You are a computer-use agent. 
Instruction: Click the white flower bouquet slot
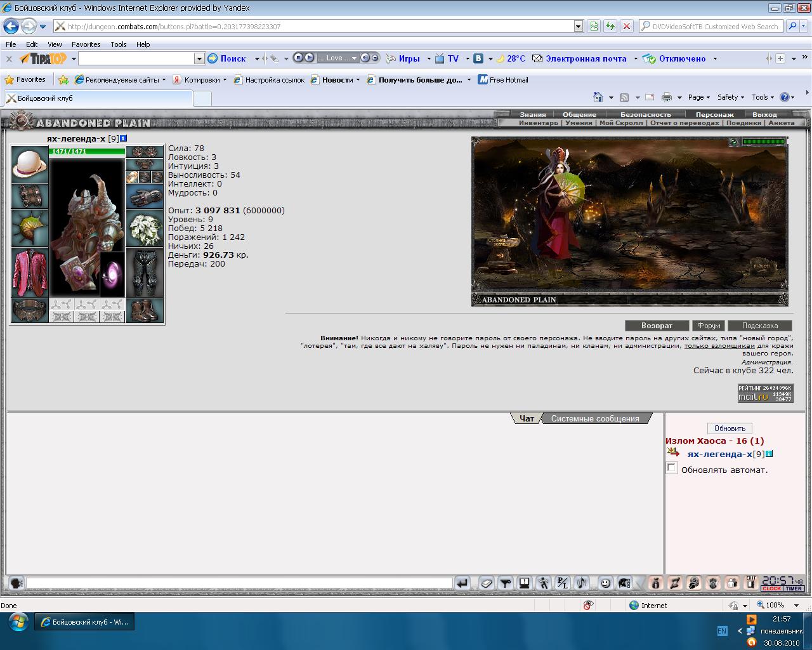145,228
